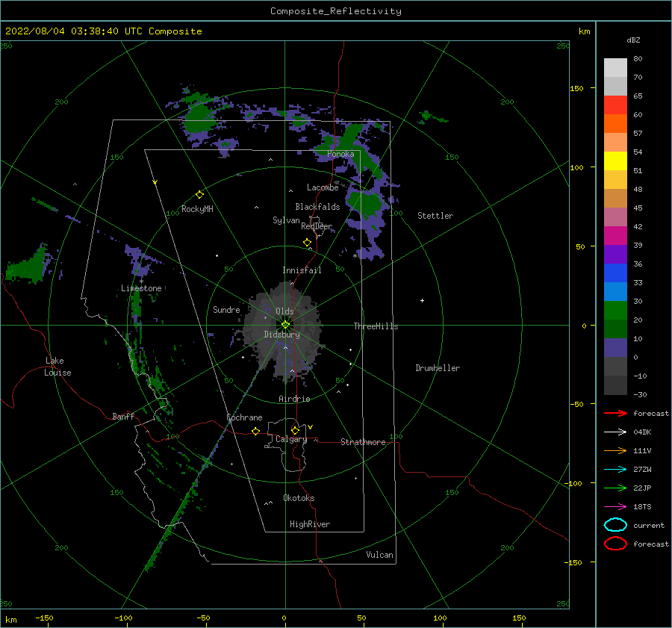Pick the indigo 0-10 dBZ swatch

[x=615, y=348]
